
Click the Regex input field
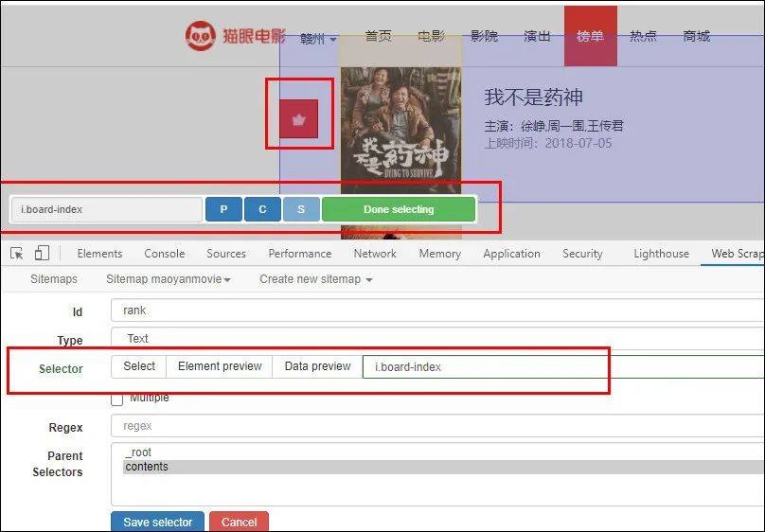click(x=437, y=426)
